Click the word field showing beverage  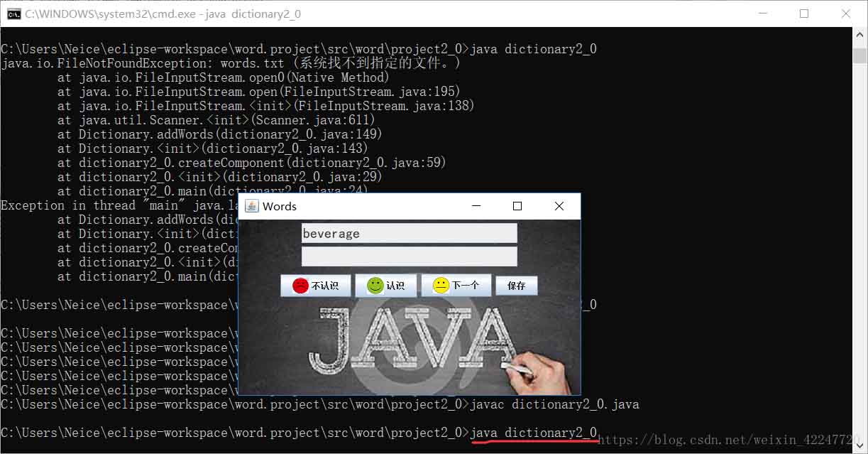click(410, 233)
